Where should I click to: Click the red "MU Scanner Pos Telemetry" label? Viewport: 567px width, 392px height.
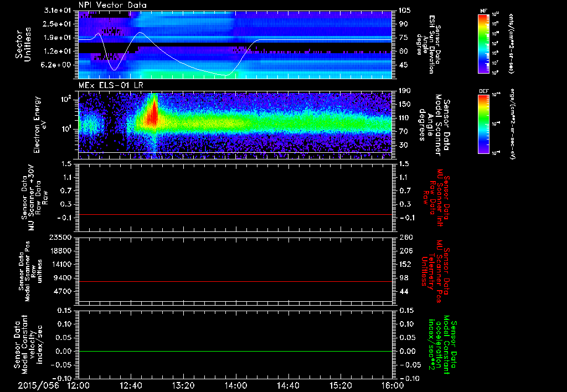(435, 271)
